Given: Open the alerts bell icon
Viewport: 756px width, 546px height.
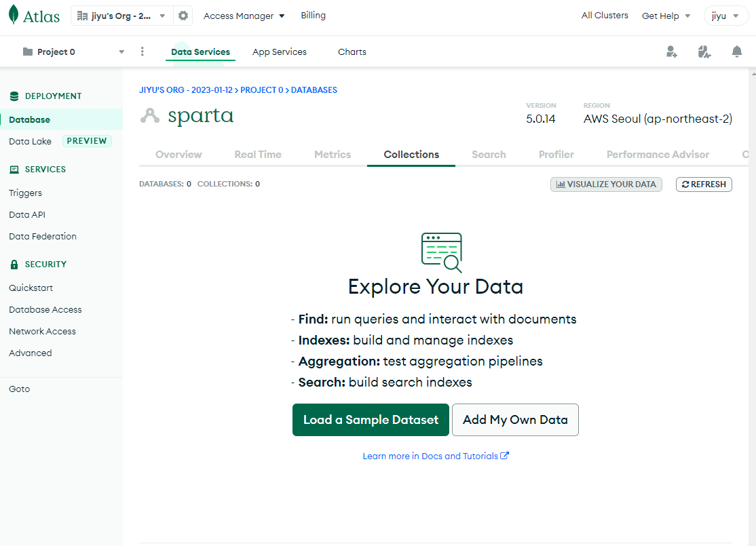Looking at the screenshot, I should 737,52.
